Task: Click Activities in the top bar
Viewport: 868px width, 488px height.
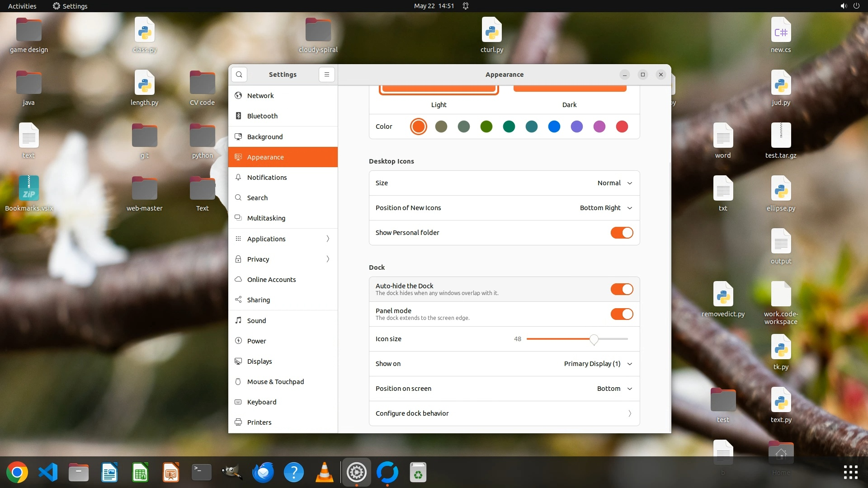Action: click(22, 6)
